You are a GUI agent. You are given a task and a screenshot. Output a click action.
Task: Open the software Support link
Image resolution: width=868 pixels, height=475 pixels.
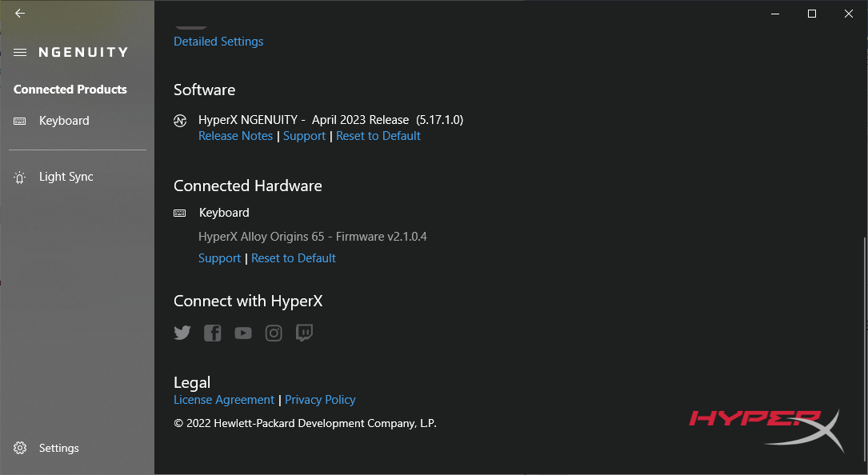click(x=304, y=136)
